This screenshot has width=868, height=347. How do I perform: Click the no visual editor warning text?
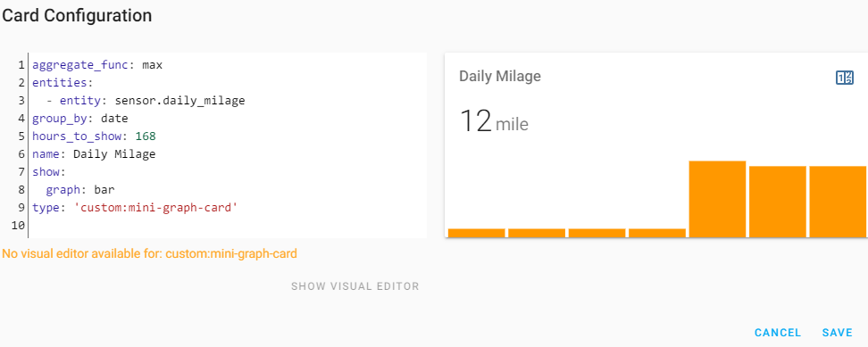tap(149, 254)
